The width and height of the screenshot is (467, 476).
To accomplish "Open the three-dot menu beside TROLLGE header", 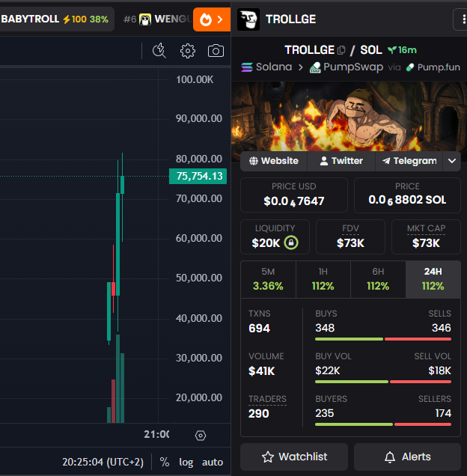I will tap(463, 19).
